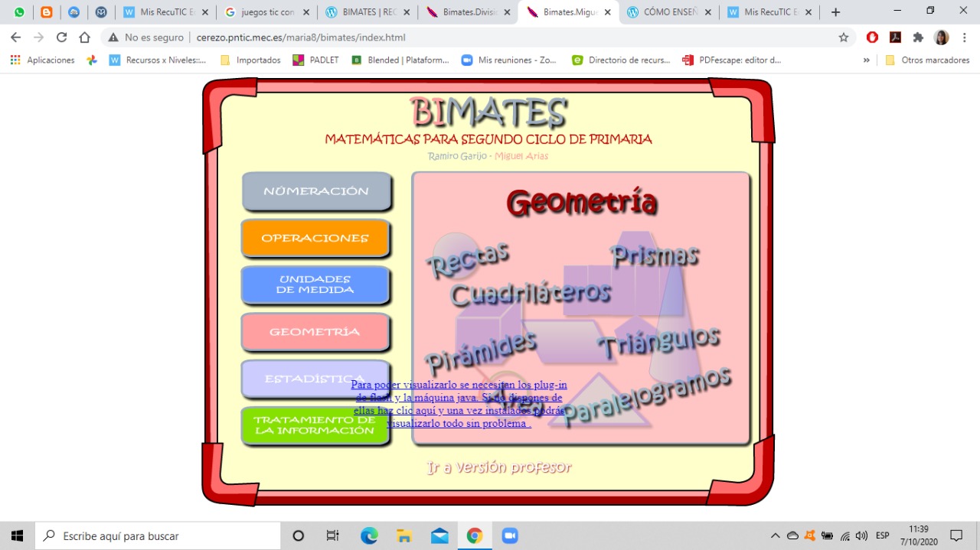
Task: Reload the page with the refresh icon
Action: [62, 37]
